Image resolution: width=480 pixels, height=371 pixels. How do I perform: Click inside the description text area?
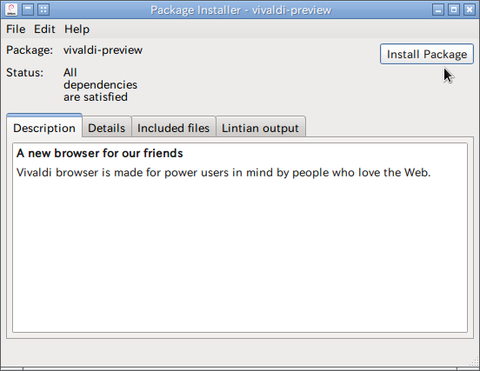click(x=240, y=238)
